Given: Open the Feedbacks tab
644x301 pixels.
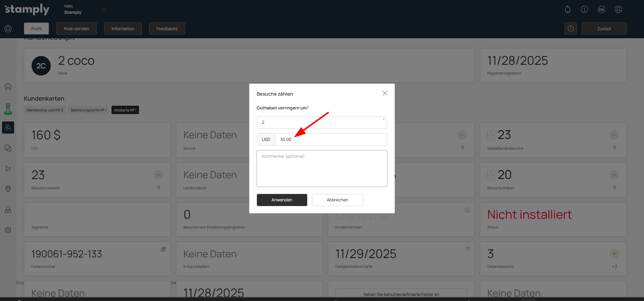Looking at the screenshot, I should 167,29.
